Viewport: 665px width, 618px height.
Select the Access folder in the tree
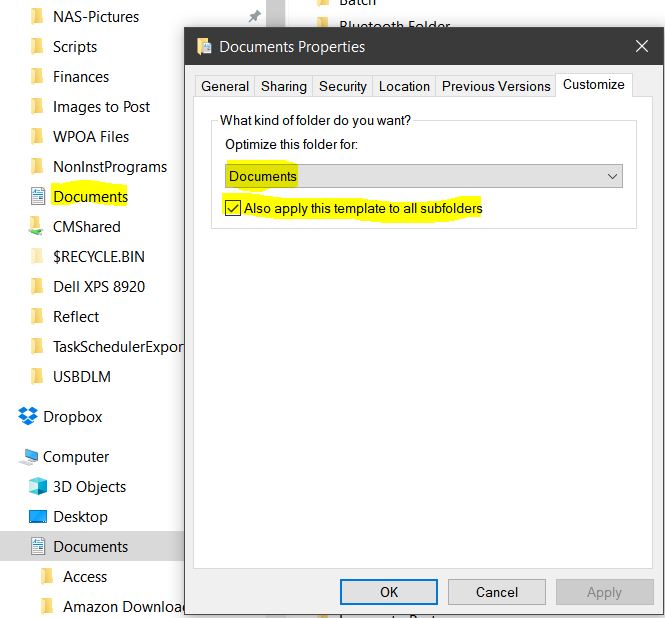[85, 577]
